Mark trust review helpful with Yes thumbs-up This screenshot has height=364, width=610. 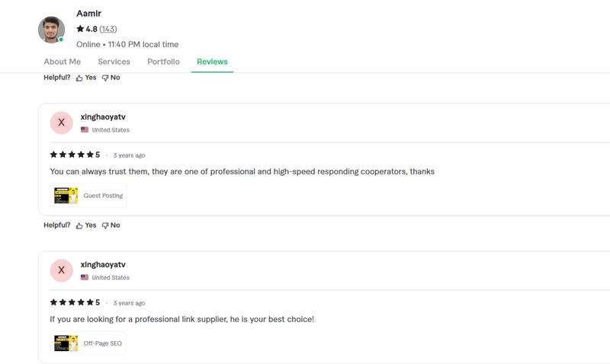click(86, 225)
